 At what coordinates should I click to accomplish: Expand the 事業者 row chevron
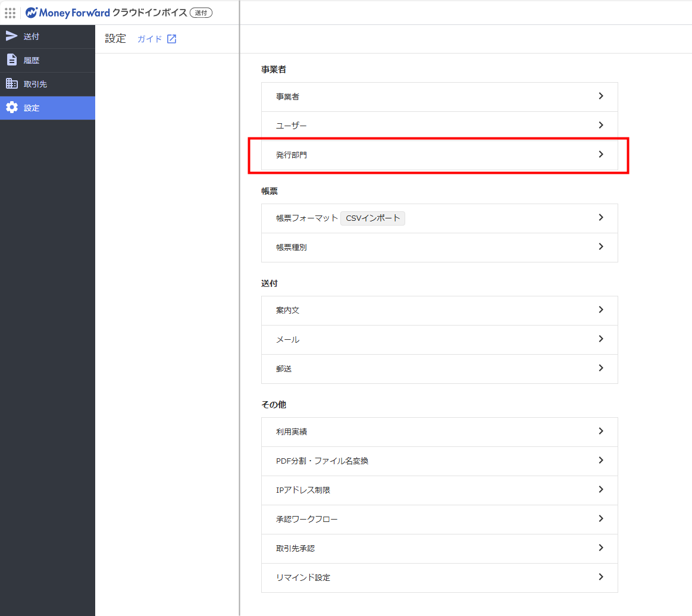[x=600, y=96]
